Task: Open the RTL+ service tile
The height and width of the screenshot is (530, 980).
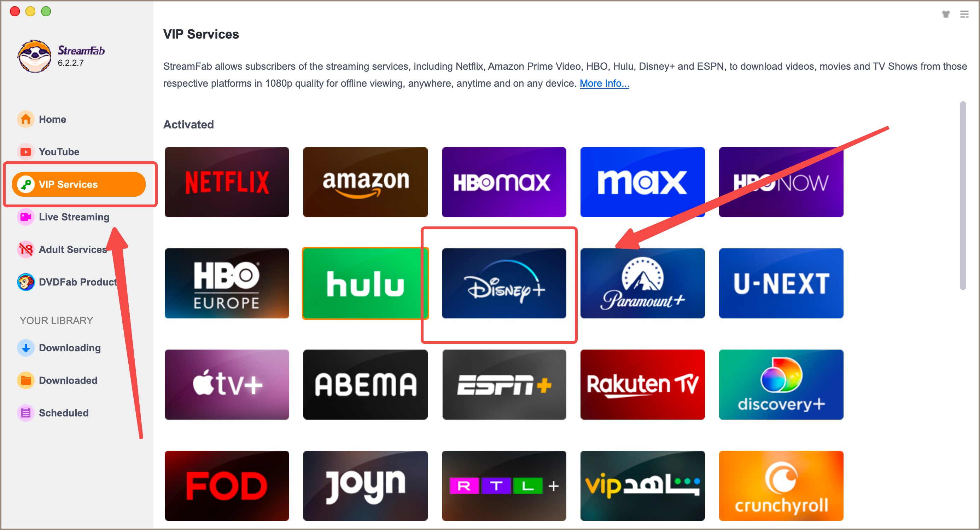Action: pyautogui.click(x=504, y=486)
